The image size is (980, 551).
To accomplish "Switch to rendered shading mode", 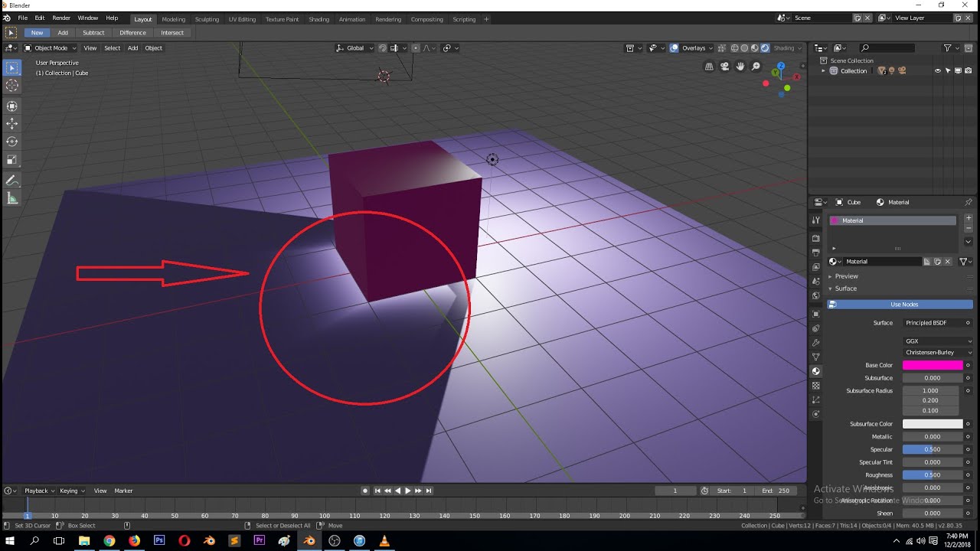I will click(765, 48).
